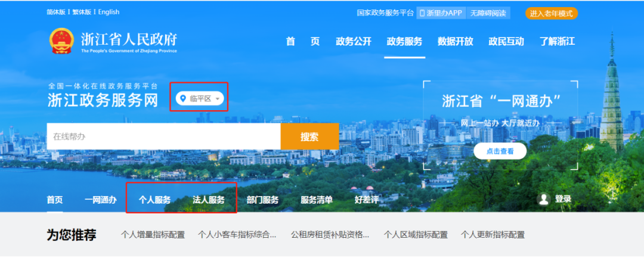Viewport: 644px width, 258px height.
Task: Switch to 繁体版 language
Action: 82,12
